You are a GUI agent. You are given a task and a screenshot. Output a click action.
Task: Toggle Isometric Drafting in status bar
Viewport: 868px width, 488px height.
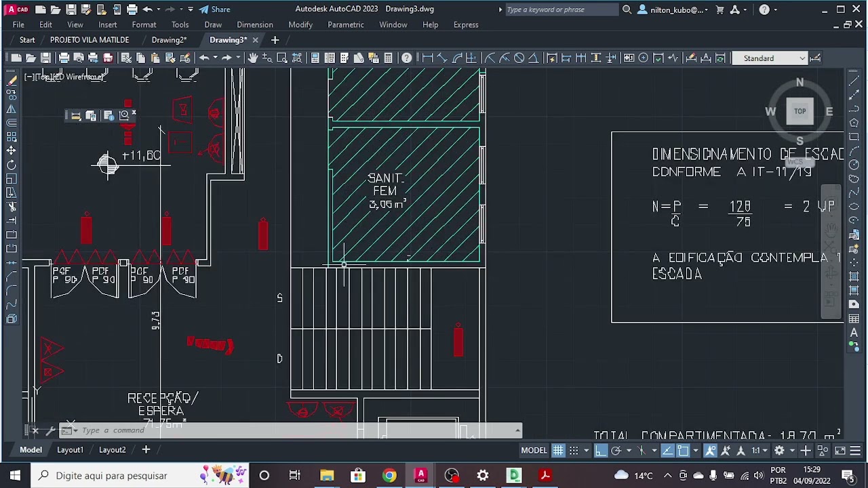coord(642,451)
